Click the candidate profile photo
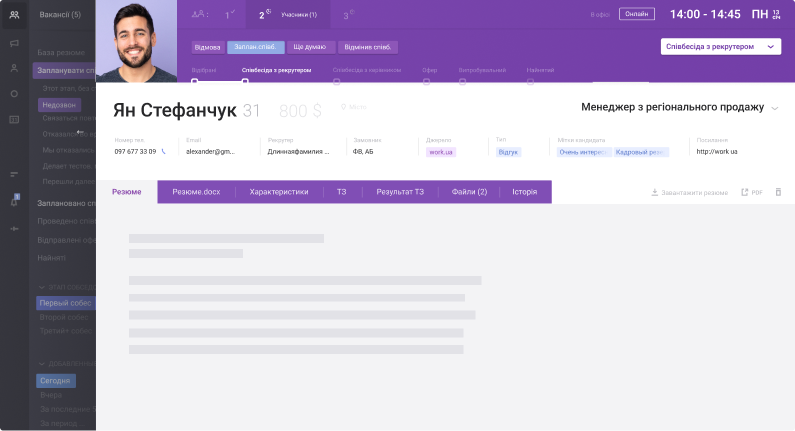This screenshot has height=431, width=795. pyautogui.click(x=136, y=41)
